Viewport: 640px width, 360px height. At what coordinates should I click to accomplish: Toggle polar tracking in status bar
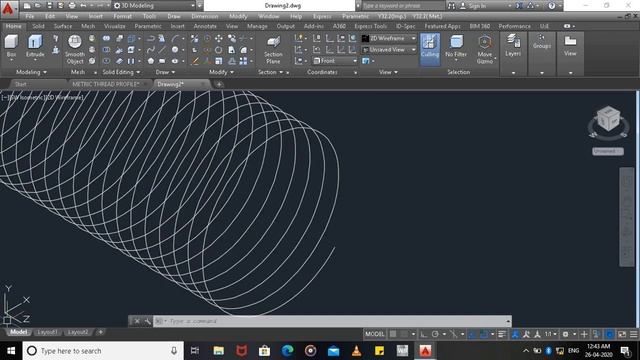(435, 334)
